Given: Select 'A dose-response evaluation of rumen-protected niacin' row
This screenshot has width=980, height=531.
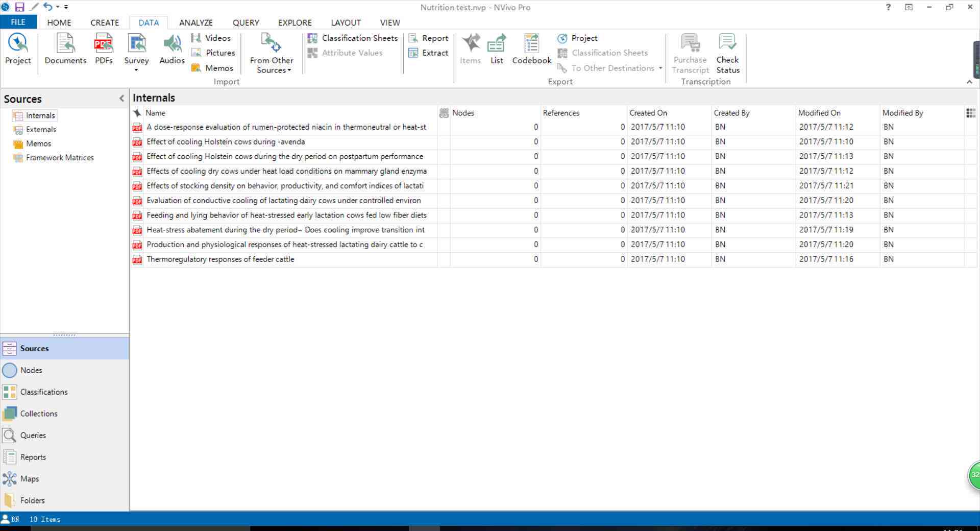Looking at the screenshot, I should pos(553,127).
